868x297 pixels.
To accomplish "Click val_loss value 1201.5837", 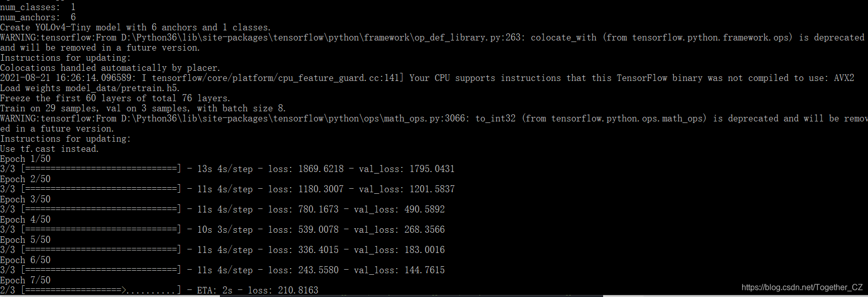I will click(432, 189).
